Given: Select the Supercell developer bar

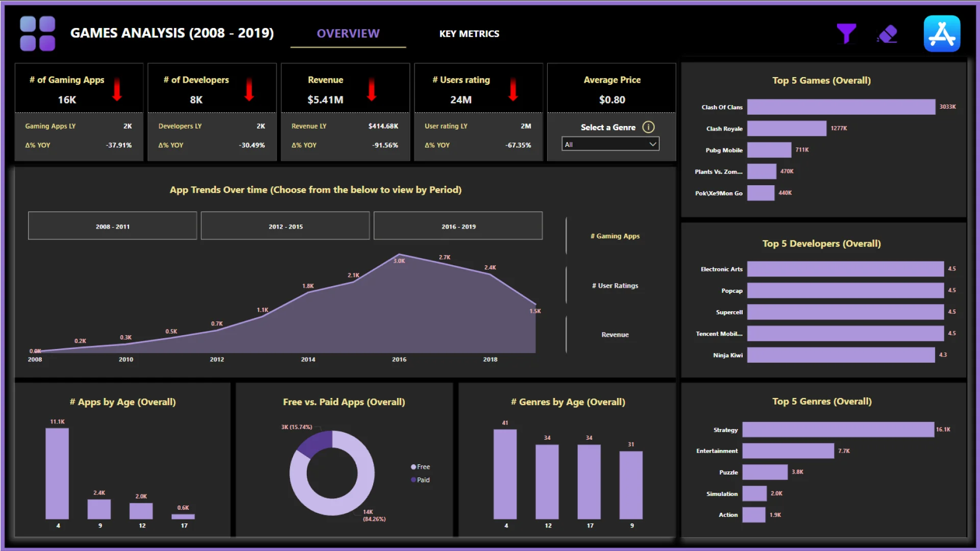Looking at the screenshot, I should click(845, 312).
